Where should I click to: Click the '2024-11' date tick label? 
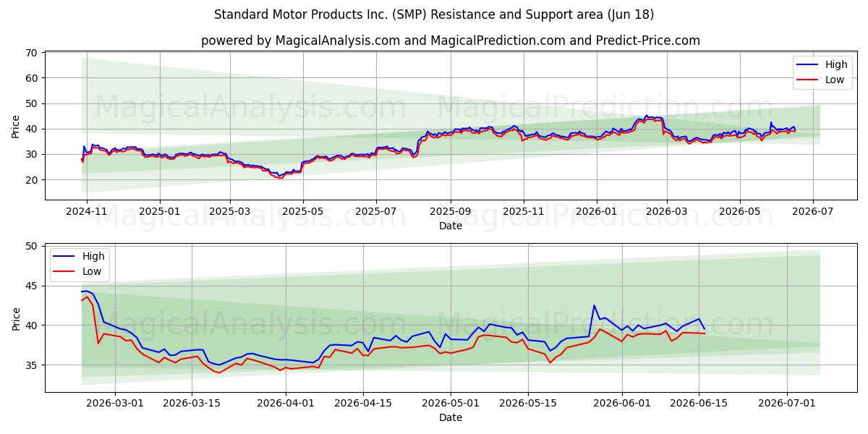(x=87, y=211)
